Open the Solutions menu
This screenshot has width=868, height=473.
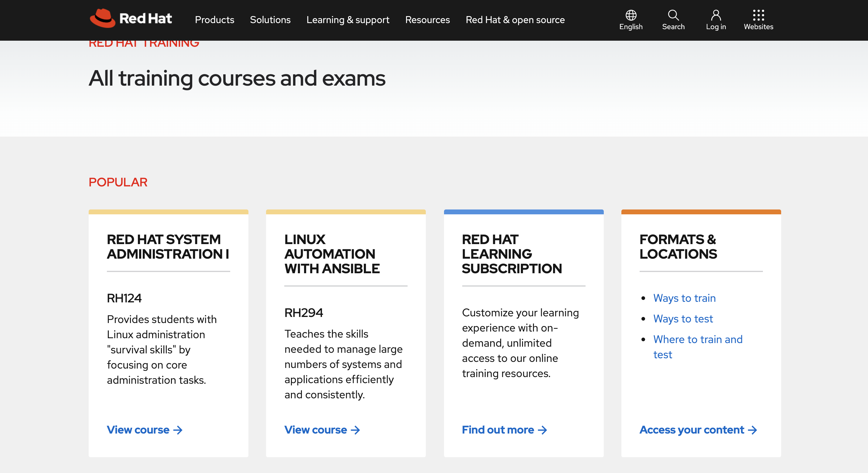[x=270, y=20]
